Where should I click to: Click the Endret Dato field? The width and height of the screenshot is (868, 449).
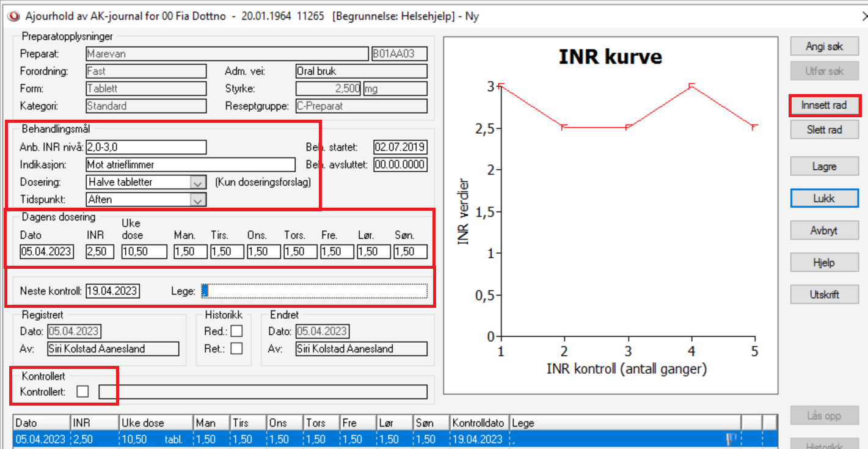[322, 332]
